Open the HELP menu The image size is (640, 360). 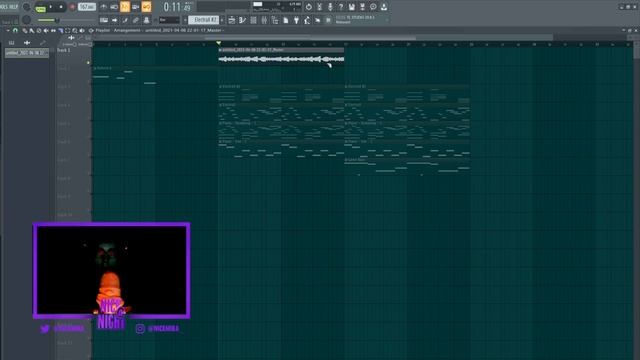click(14, 7)
